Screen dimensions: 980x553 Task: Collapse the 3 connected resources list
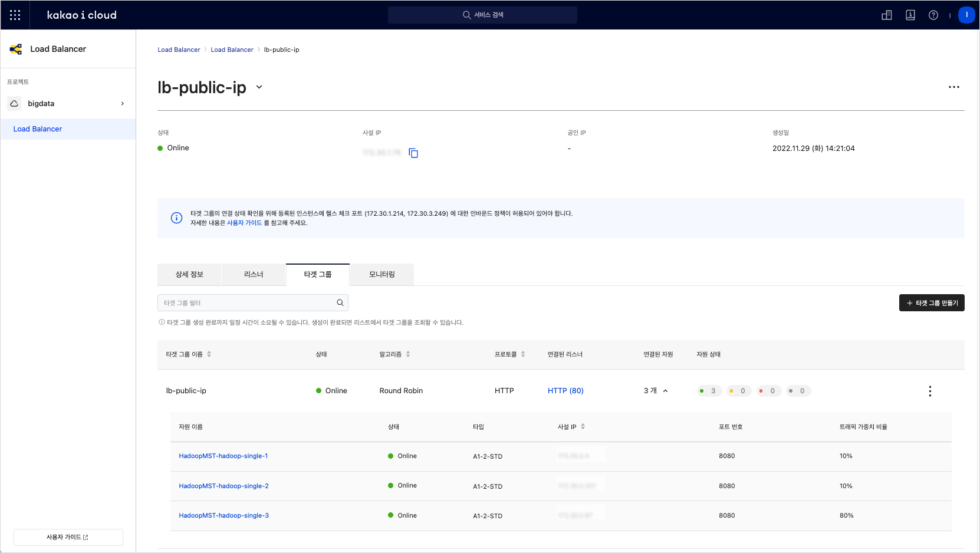tap(665, 391)
